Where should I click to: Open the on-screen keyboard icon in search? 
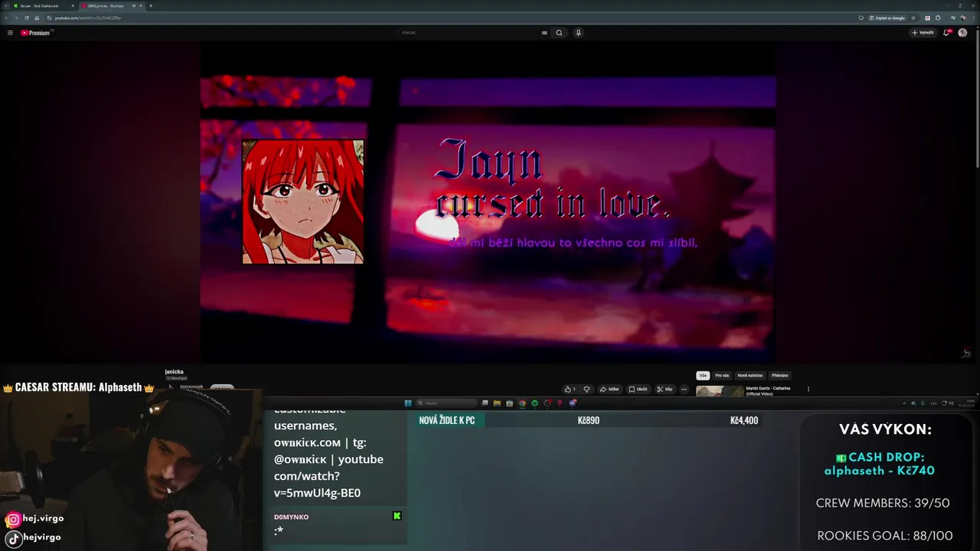[544, 33]
